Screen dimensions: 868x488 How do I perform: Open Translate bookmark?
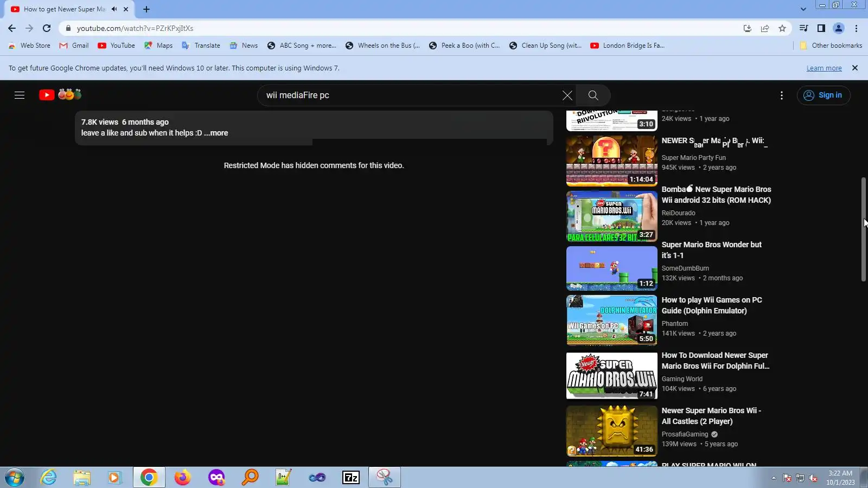click(201, 46)
